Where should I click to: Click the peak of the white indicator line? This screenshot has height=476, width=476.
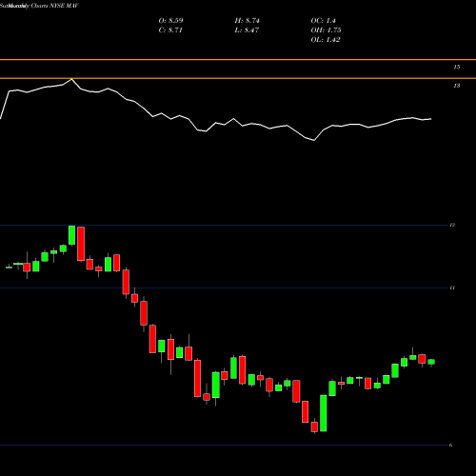[71, 79]
